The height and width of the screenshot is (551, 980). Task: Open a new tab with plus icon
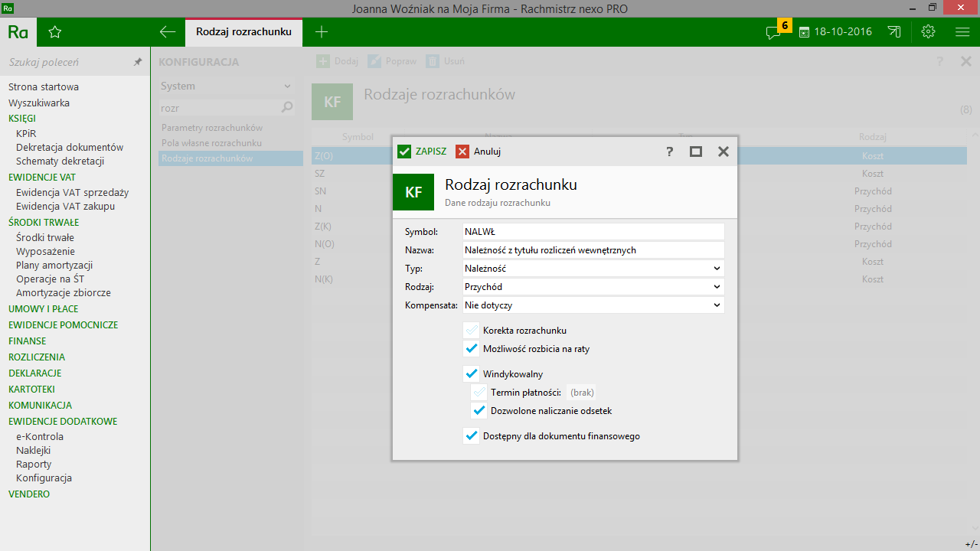(x=322, y=32)
